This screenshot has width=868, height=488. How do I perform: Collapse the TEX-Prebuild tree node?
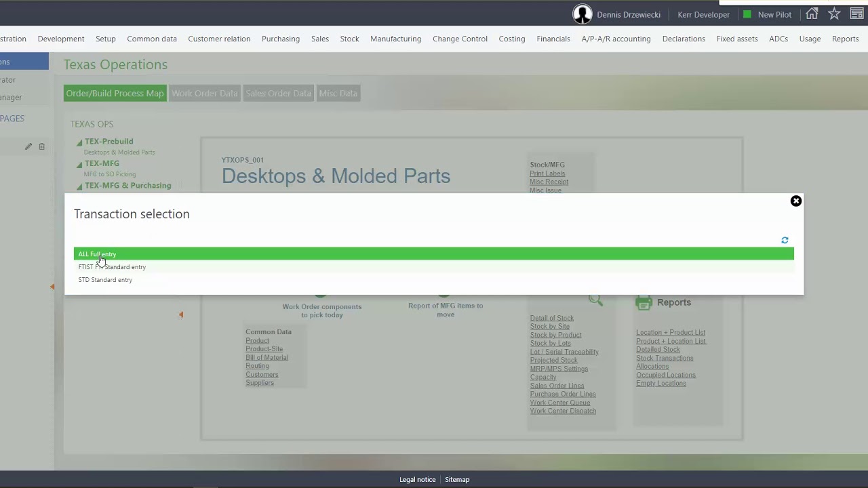pyautogui.click(x=79, y=142)
